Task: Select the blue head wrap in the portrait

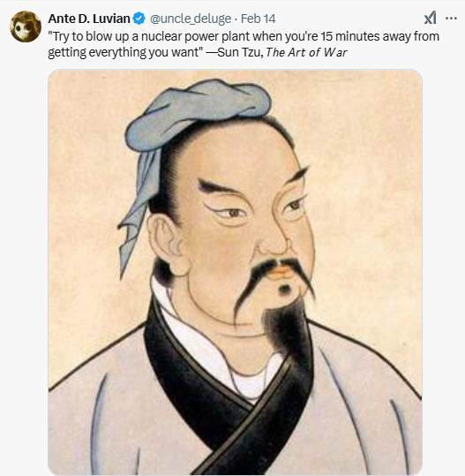Action: coord(194,131)
